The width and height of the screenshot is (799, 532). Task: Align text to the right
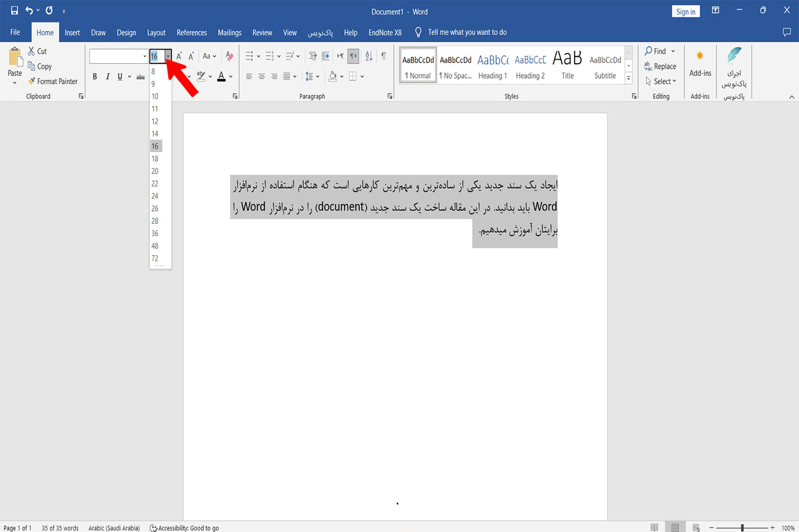click(274, 76)
